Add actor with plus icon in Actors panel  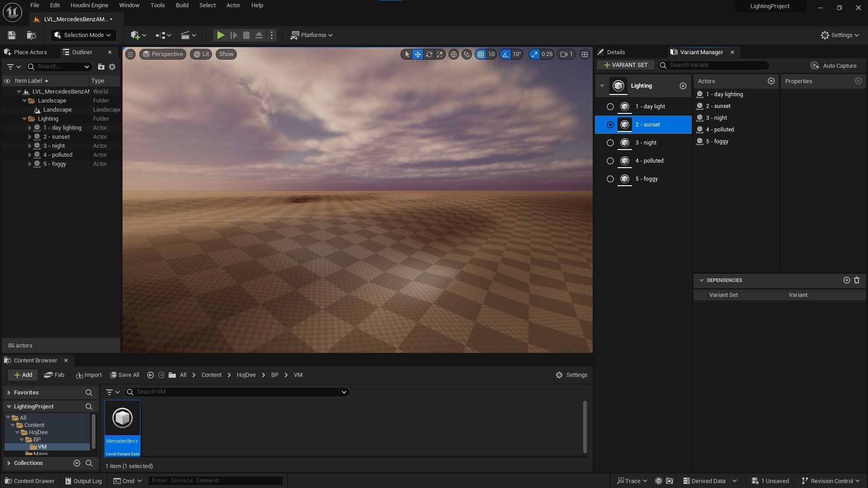[x=771, y=81]
